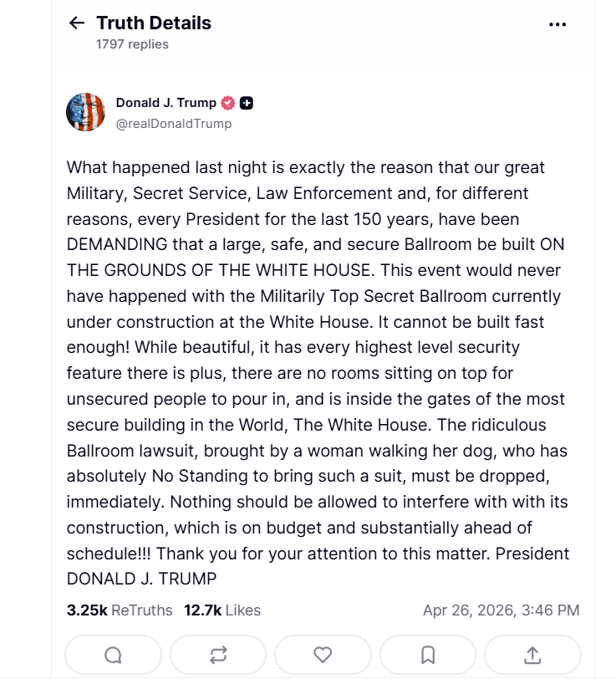
Task: Click the black plus badge beside name
Action: click(247, 103)
